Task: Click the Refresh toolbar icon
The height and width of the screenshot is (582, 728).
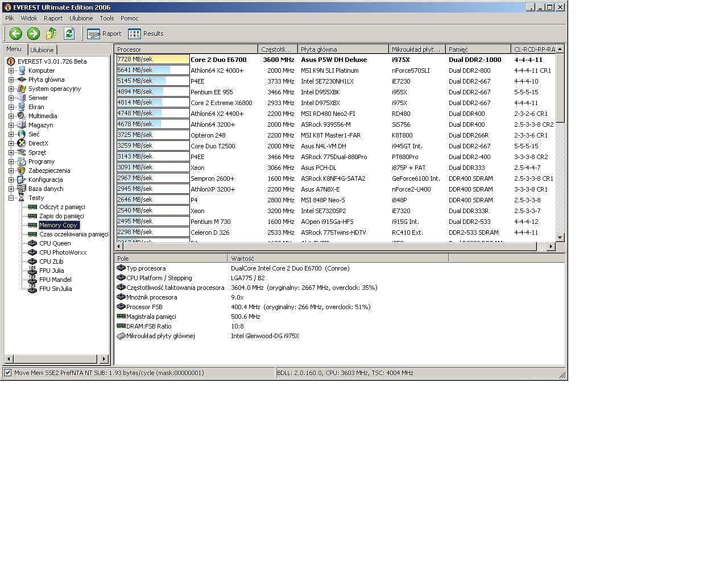Action: tap(69, 34)
